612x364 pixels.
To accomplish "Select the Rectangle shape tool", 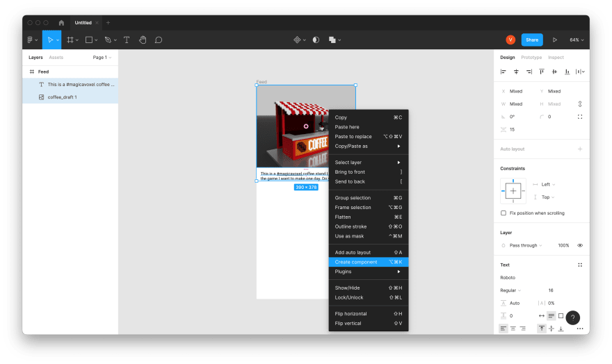I will [x=89, y=40].
